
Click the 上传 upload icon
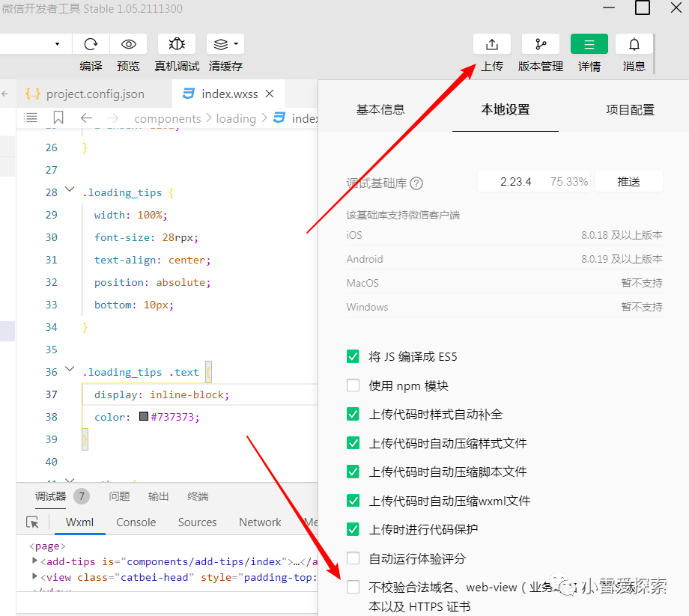[x=492, y=44]
